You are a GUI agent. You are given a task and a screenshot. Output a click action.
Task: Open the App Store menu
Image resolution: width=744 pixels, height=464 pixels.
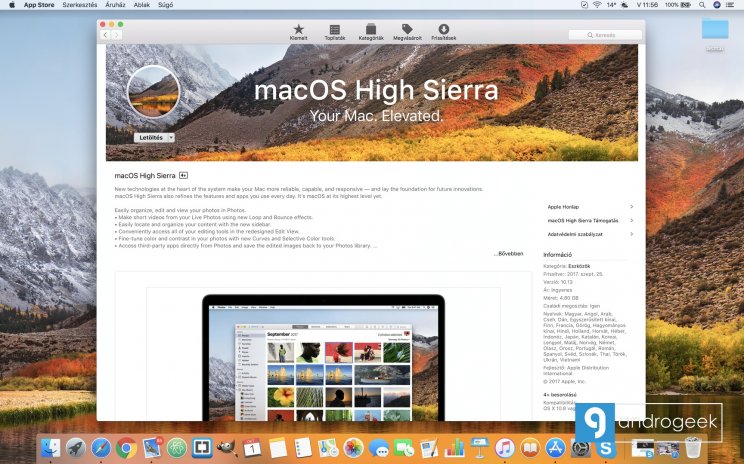tap(39, 5)
